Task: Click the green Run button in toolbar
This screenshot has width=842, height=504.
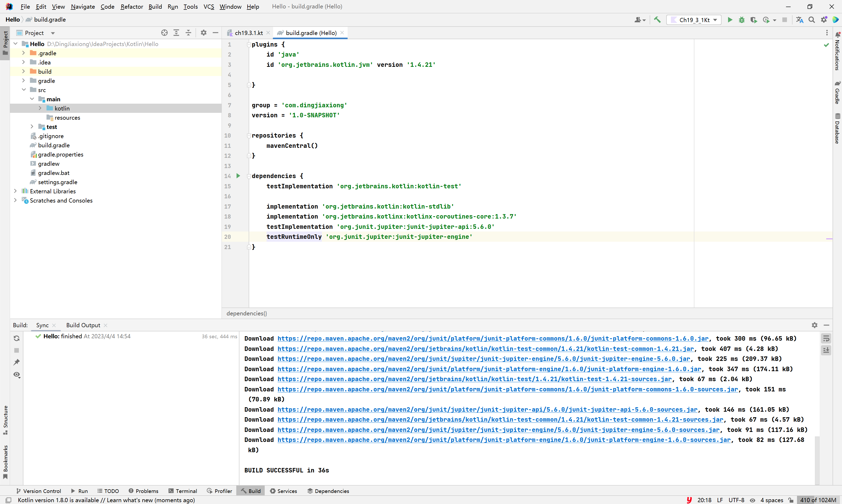Action: click(x=730, y=20)
